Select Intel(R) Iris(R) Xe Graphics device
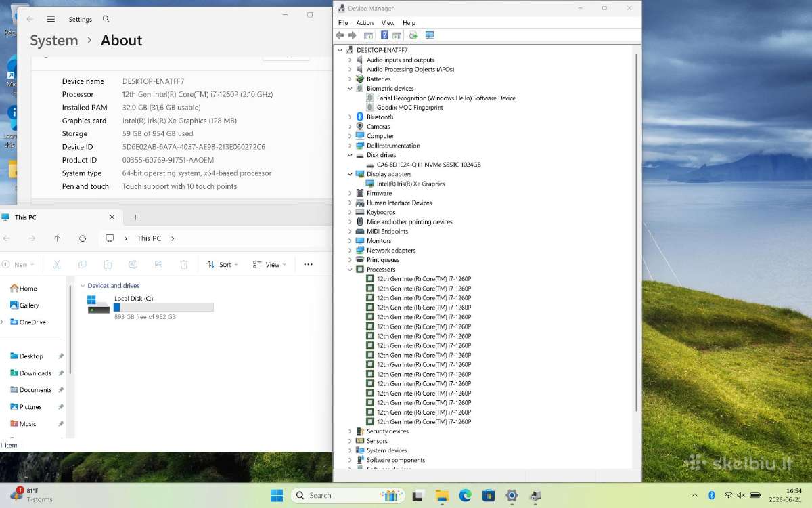 click(x=411, y=184)
